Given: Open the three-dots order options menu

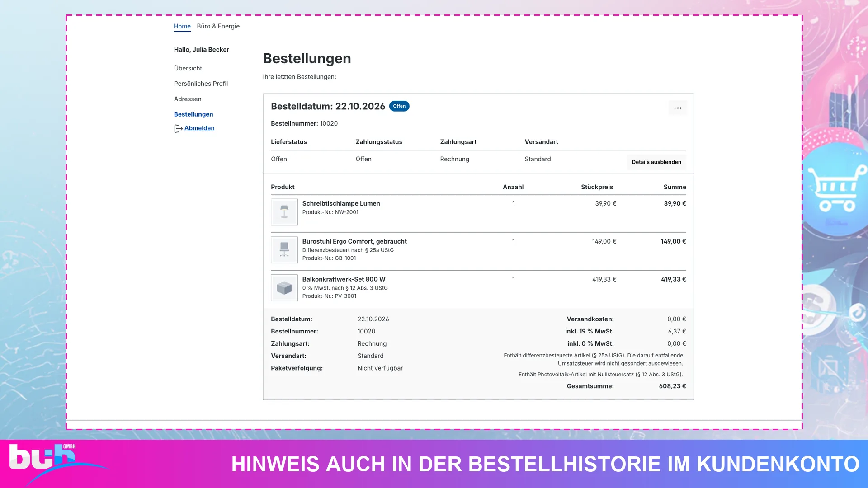Looking at the screenshot, I should (x=677, y=108).
